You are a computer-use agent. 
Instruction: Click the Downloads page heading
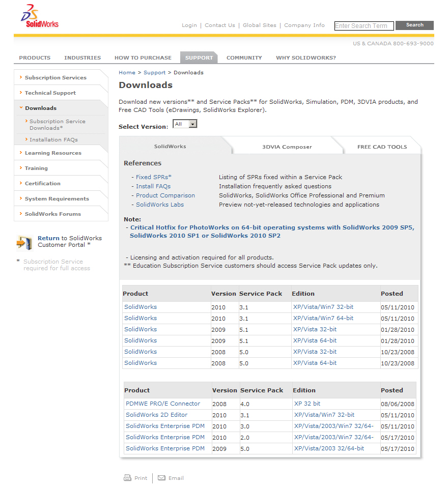tap(146, 85)
